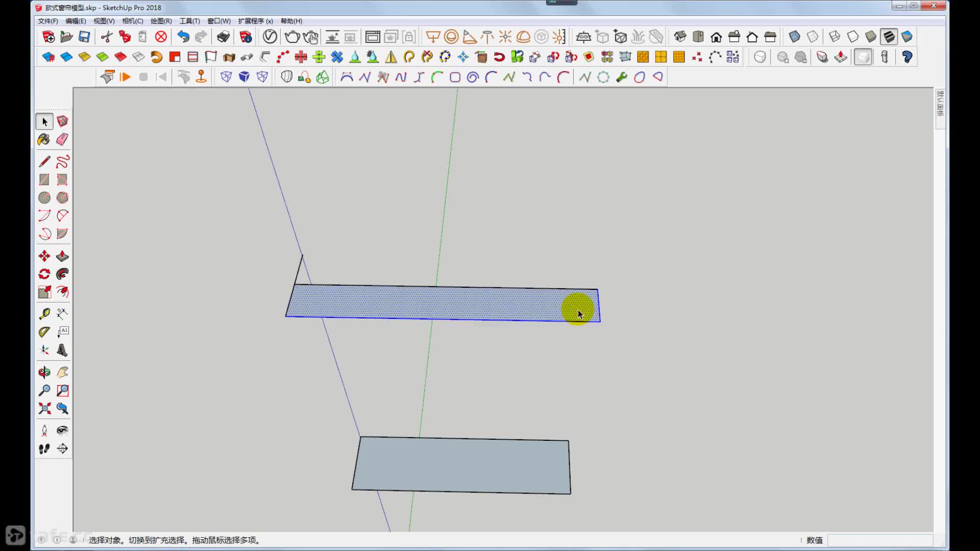Click the status bar person icon
This screenshot has width=980, height=551.
point(73,540)
